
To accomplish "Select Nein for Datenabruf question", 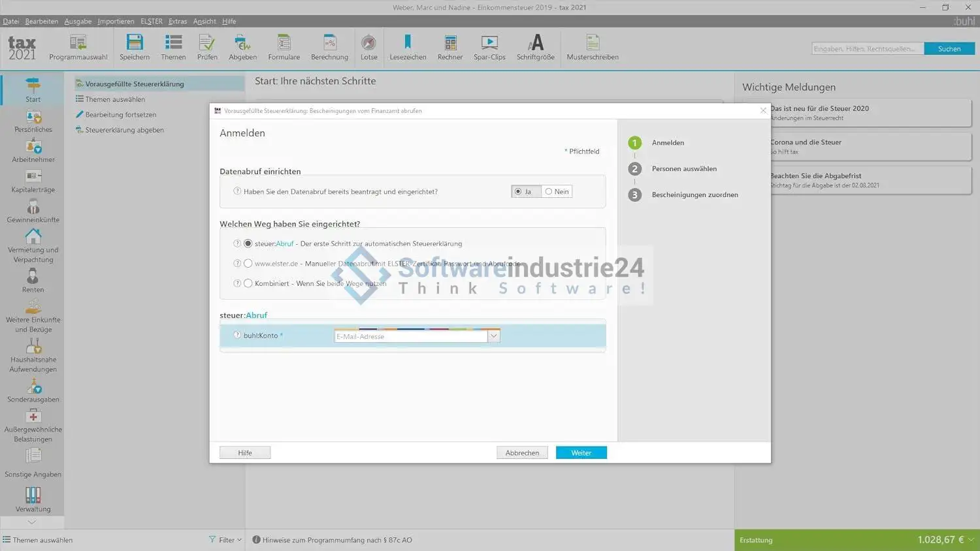I will click(x=549, y=192).
